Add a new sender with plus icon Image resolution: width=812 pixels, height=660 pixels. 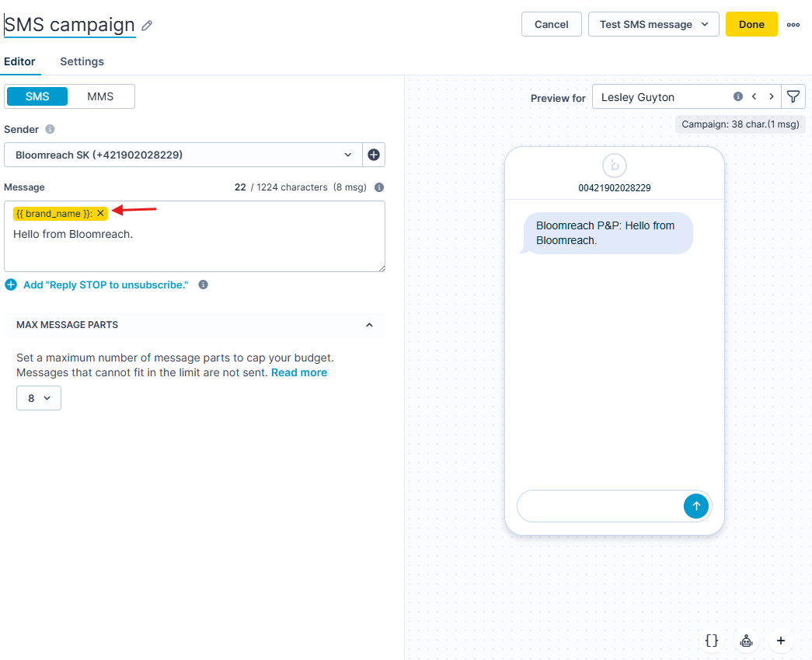(374, 155)
